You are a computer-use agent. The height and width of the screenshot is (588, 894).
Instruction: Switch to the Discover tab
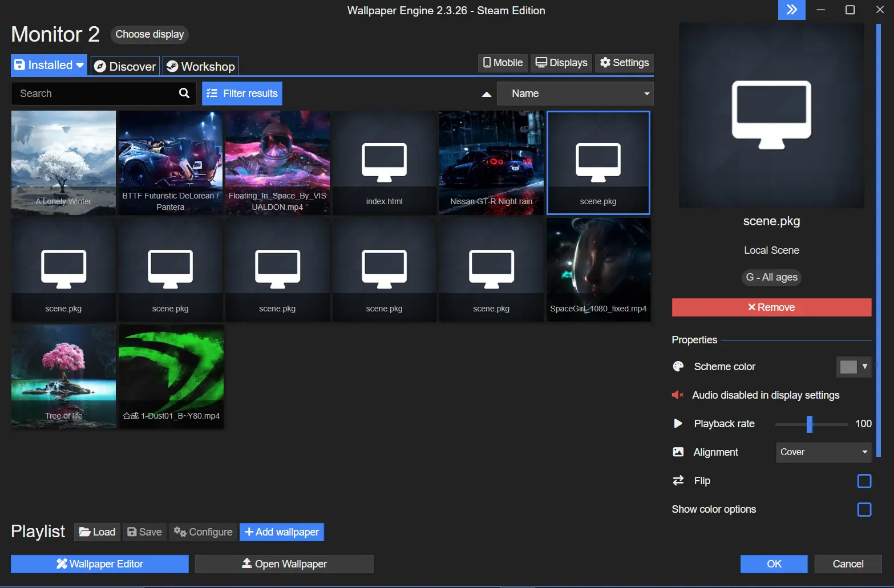tap(125, 67)
